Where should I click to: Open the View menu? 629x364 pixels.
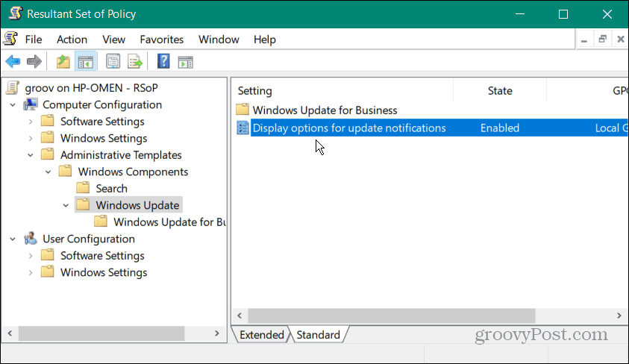113,40
